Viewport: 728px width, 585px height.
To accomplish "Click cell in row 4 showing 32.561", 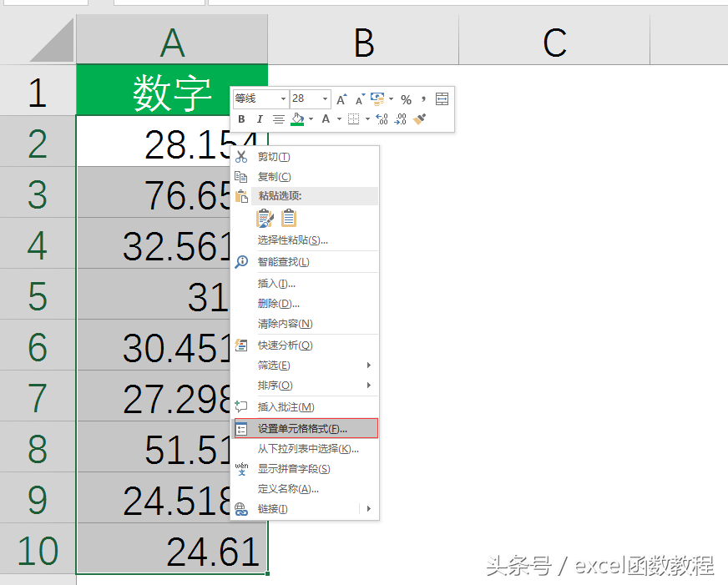I will pos(154,243).
